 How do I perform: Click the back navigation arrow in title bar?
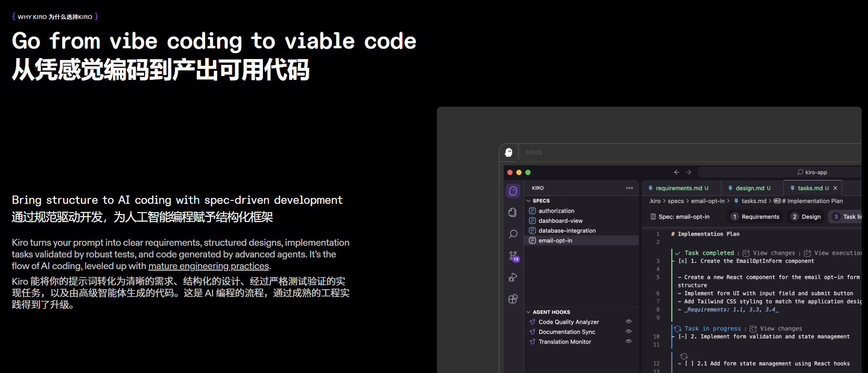tap(677, 172)
